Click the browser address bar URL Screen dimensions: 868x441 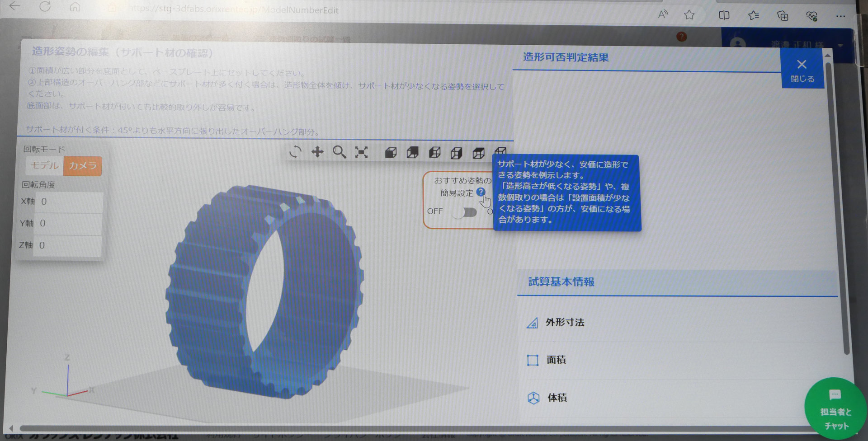[233, 9]
